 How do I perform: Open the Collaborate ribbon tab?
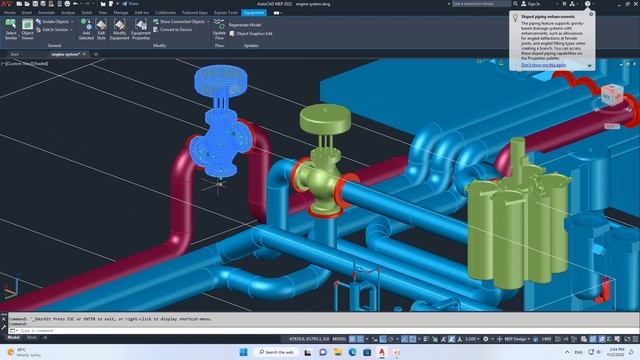(x=165, y=13)
